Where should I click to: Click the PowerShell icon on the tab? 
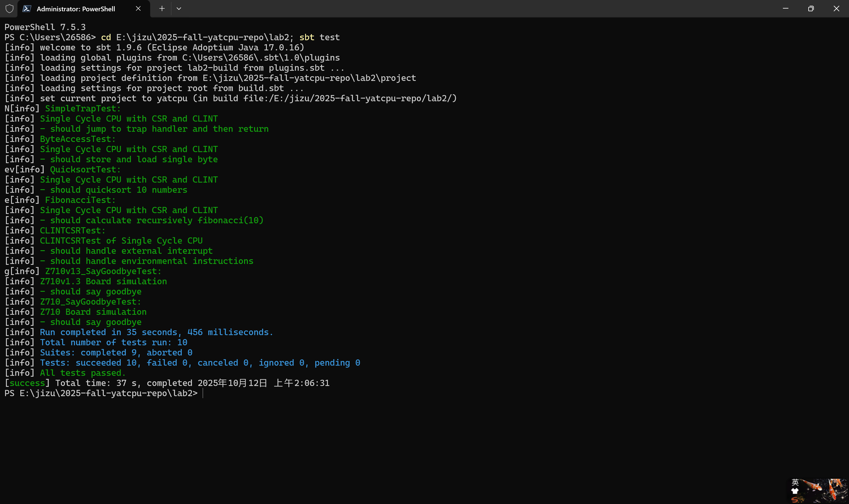pos(27,9)
